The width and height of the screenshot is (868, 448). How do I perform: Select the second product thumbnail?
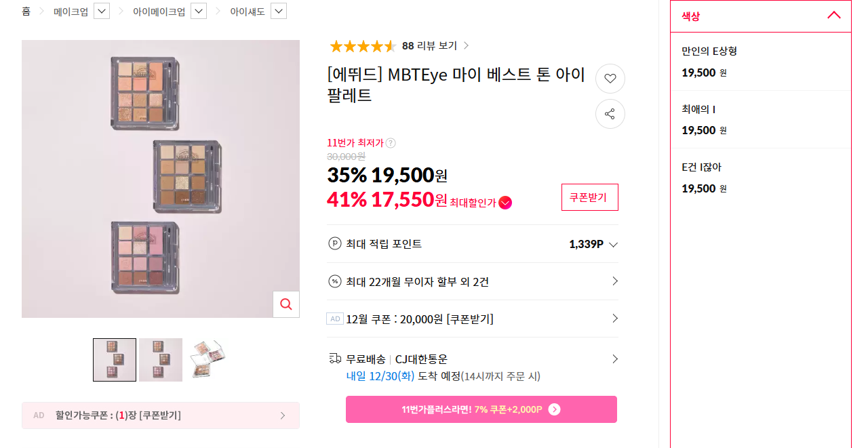pyautogui.click(x=161, y=360)
